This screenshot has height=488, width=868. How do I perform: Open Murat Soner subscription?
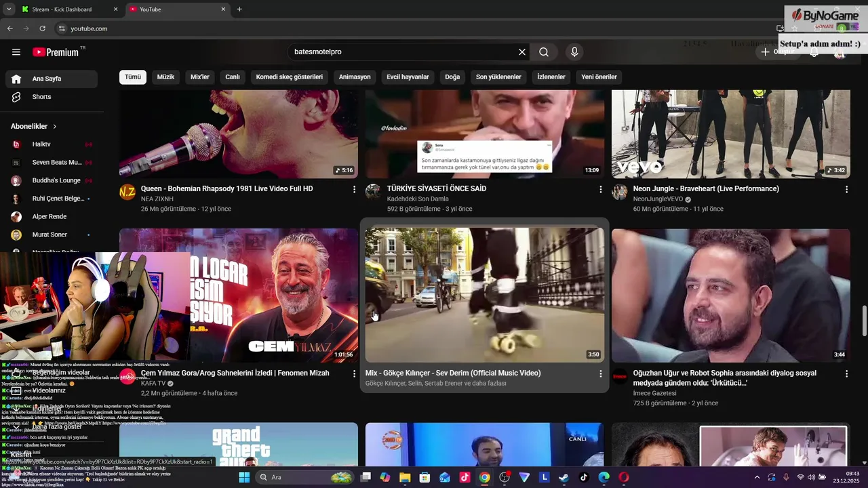[x=52, y=235]
